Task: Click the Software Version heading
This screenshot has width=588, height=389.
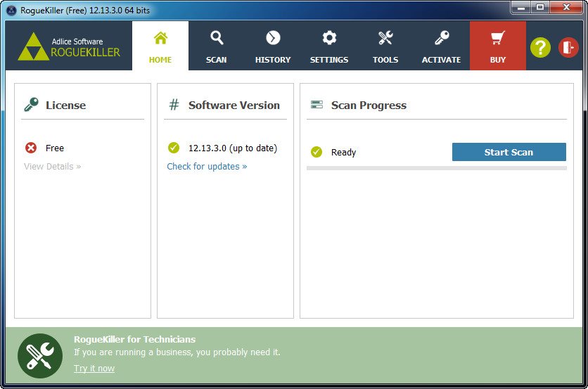Action: point(234,106)
